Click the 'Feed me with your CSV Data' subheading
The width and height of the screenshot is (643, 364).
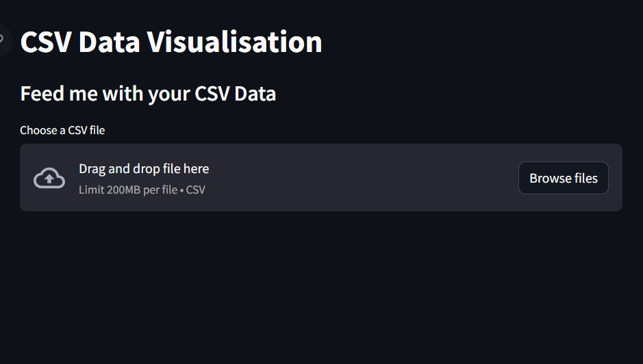148,94
